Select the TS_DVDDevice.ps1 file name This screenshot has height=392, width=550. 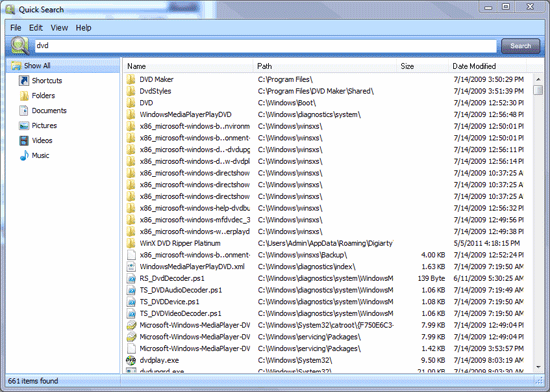pos(169,302)
